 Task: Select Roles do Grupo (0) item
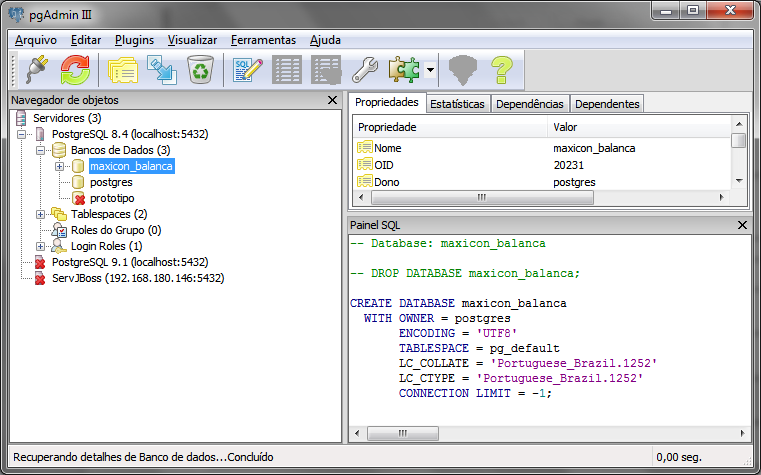point(116,230)
